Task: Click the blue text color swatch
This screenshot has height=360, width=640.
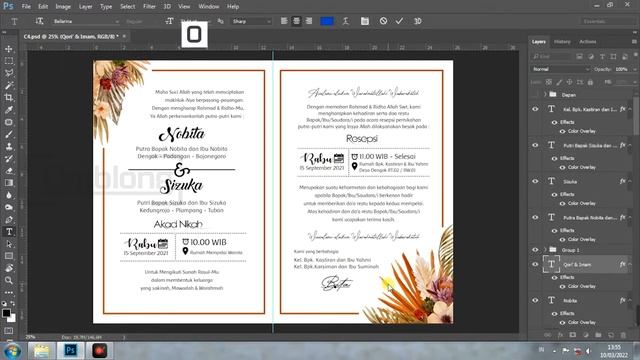Action: click(327, 21)
